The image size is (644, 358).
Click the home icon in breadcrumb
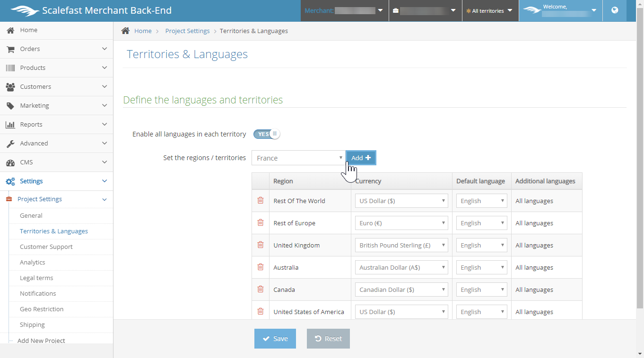[x=125, y=31]
